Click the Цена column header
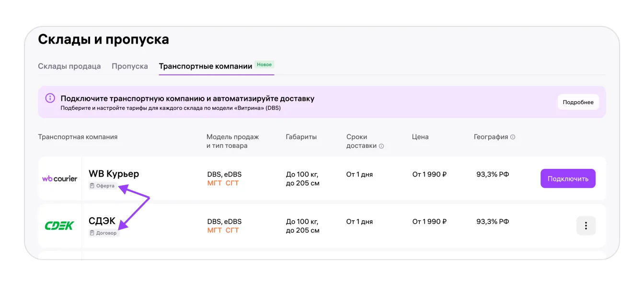Screen dimensions: 644x286 tap(420, 137)
